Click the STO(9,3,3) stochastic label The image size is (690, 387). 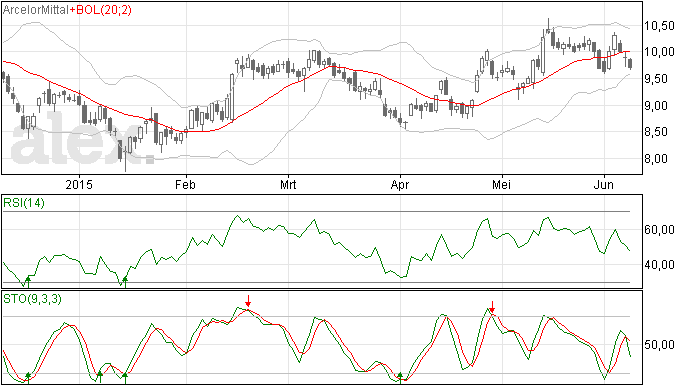33,299
